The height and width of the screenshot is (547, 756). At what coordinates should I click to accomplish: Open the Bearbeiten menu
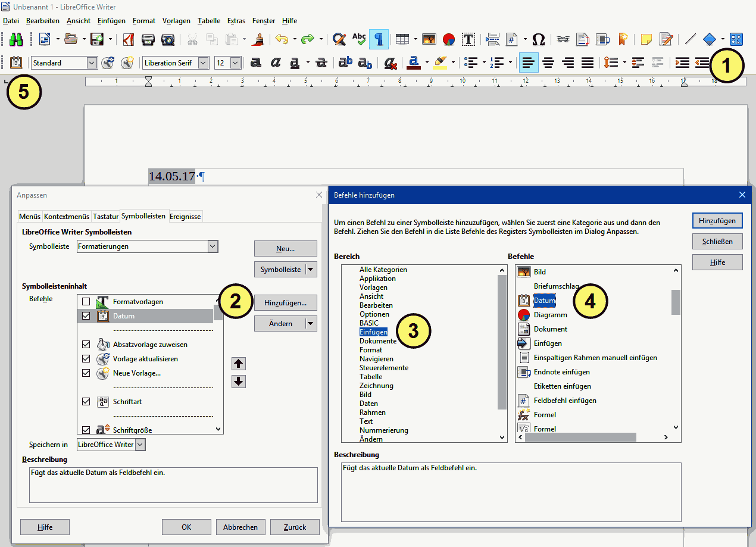point(43,21)
